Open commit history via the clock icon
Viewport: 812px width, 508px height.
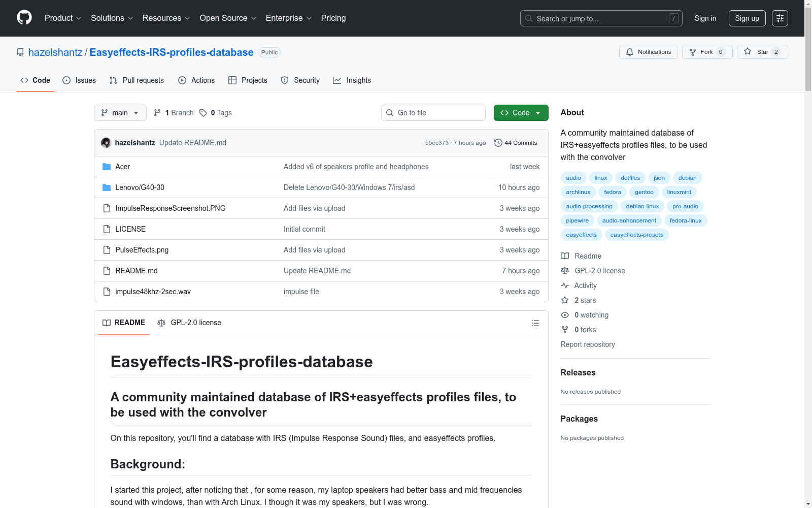[x=497, y=143]
